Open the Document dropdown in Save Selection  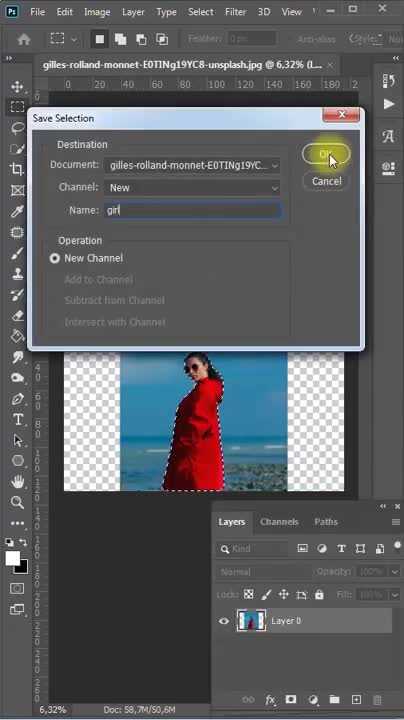[192, 165]
